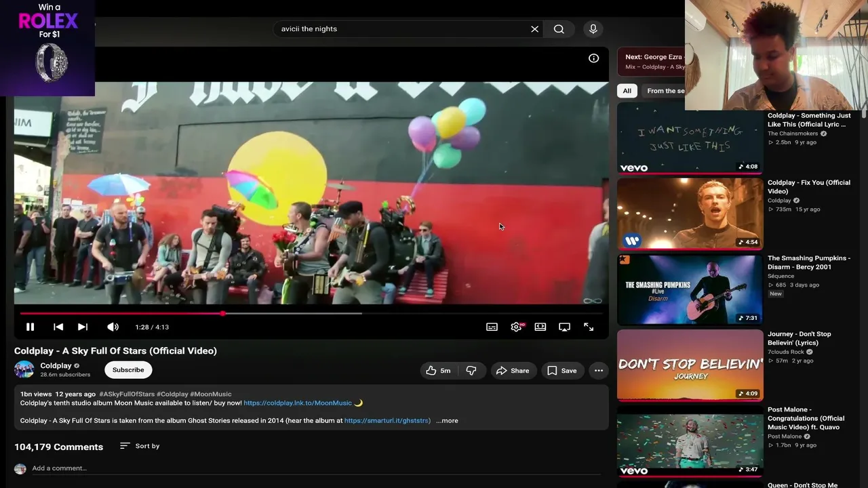Open Post Malone Congratulations thumbnail
The width and height of the screenshot is (868, 488).
pyautogui.click(x=690, y=441)
